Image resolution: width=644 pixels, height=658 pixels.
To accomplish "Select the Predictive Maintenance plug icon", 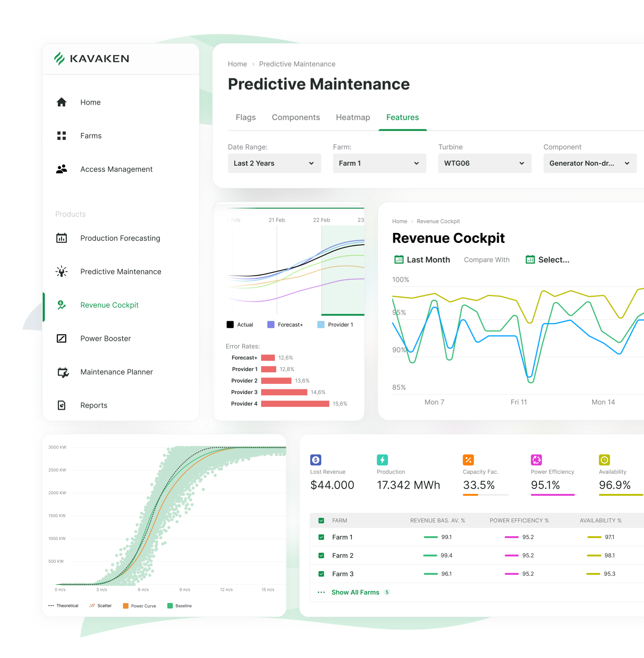I will [62, 271].
